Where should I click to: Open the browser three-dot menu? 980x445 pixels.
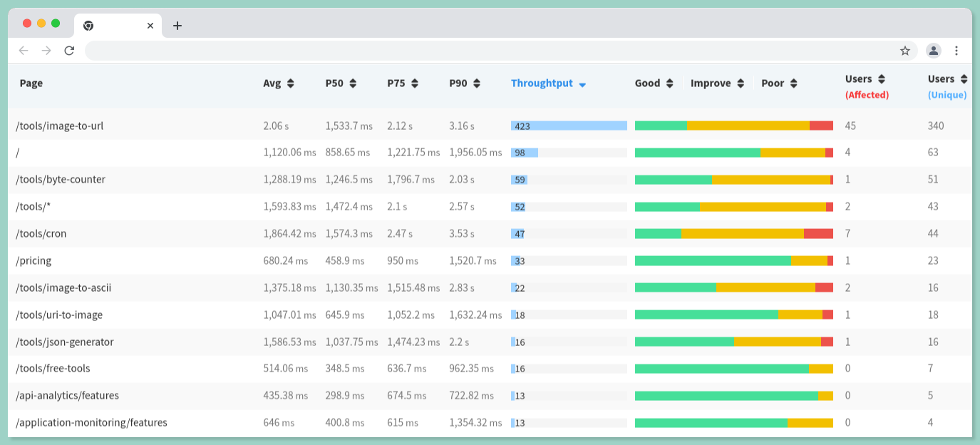pos(956,51)
